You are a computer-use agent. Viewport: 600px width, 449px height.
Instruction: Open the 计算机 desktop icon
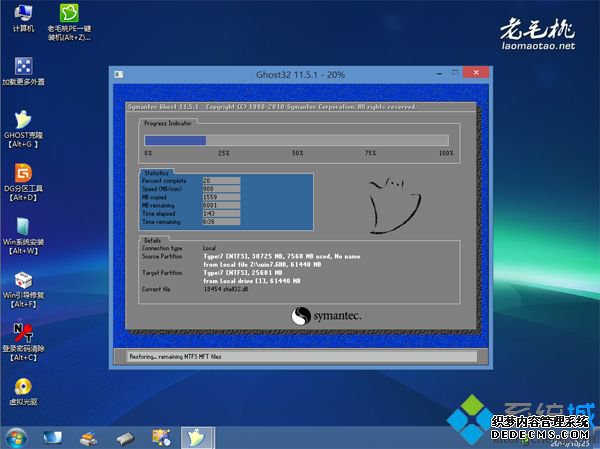point(21,16)
